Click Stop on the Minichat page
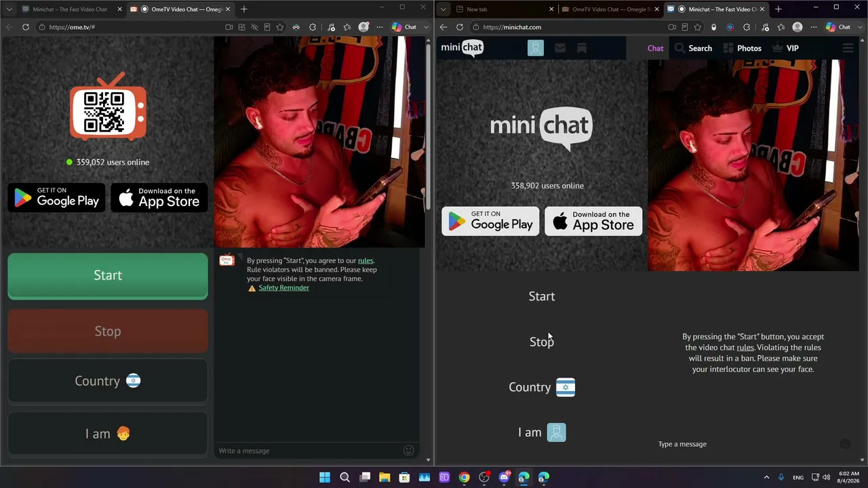The height and width of the screenshot is (488, 868). (x=542, y=342)
